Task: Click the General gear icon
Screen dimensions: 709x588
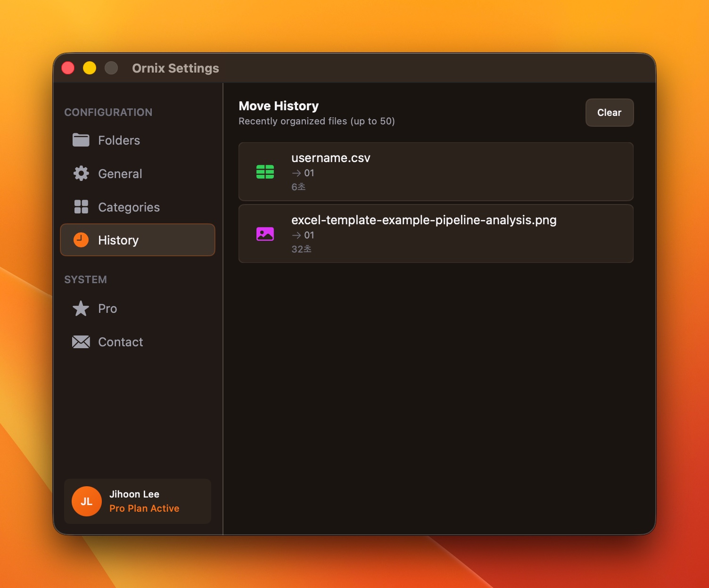Action: (x=81, y=173)
